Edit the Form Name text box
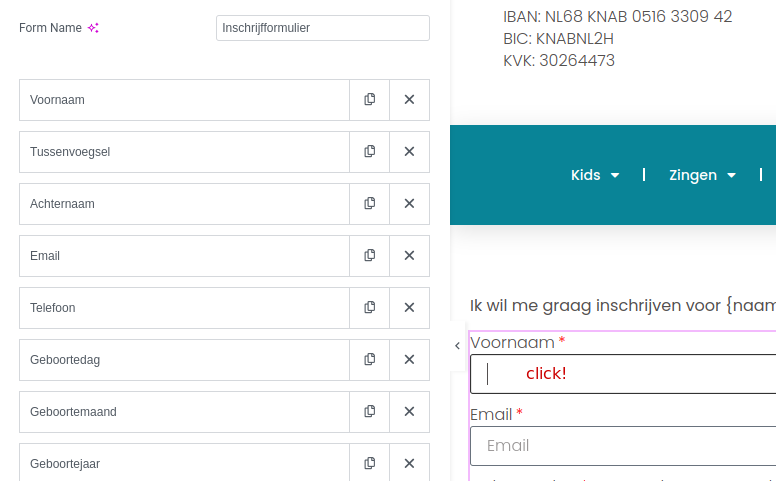The image size is (776, 481). click(322, 28)
